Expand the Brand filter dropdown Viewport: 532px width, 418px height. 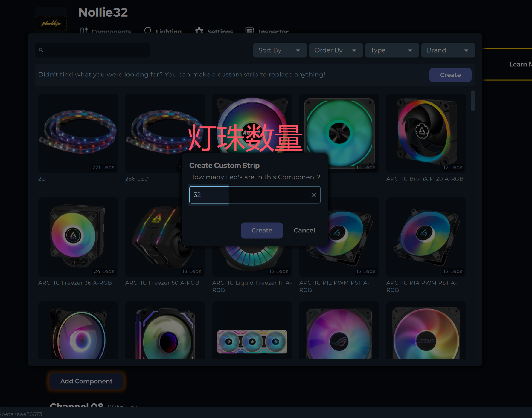(x=448, y=50)
